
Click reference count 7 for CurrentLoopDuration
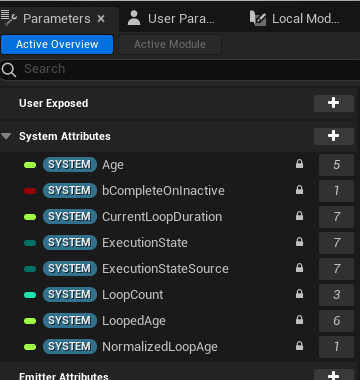[336, 217]
